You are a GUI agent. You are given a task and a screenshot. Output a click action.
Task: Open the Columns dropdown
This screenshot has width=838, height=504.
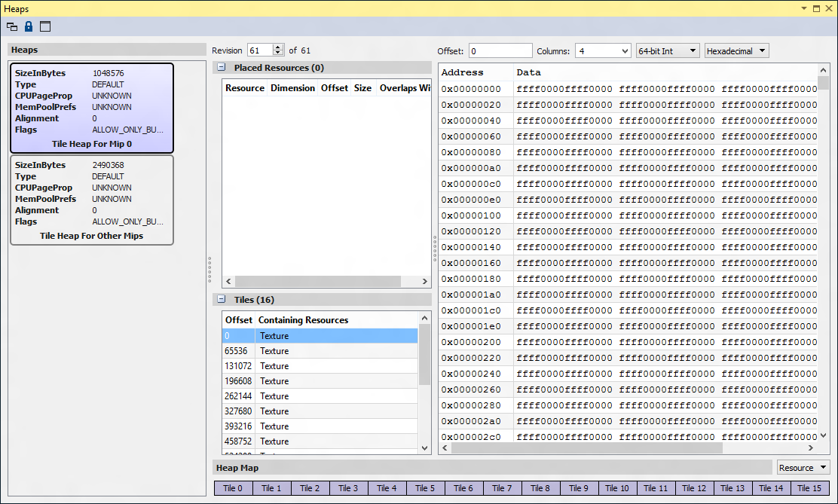(603, 51)
